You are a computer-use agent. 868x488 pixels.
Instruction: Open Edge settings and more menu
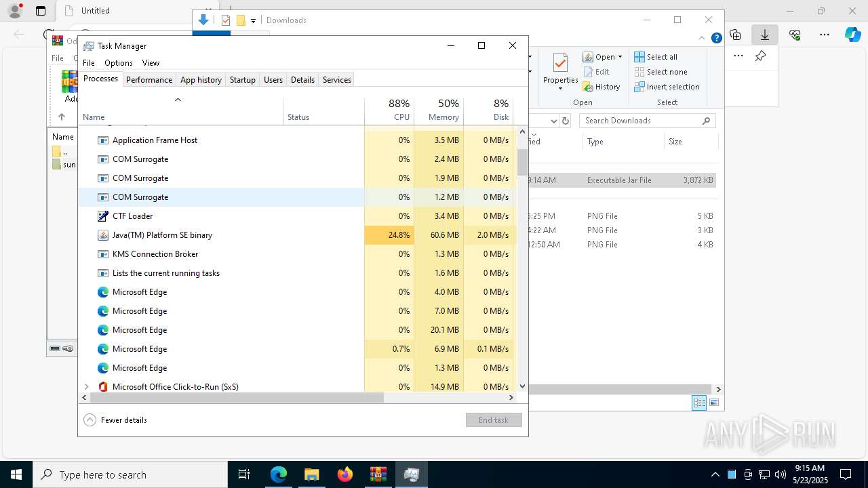[825, 35]
